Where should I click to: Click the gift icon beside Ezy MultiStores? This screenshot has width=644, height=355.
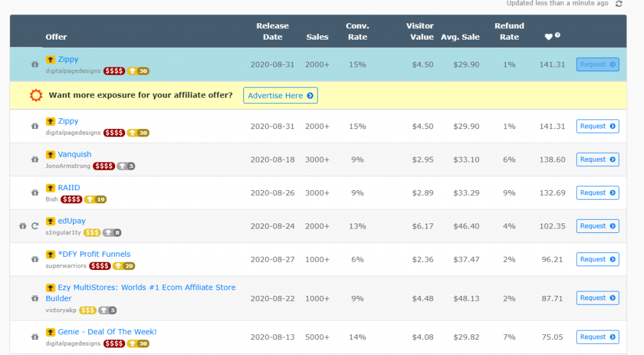coord(35,298)
